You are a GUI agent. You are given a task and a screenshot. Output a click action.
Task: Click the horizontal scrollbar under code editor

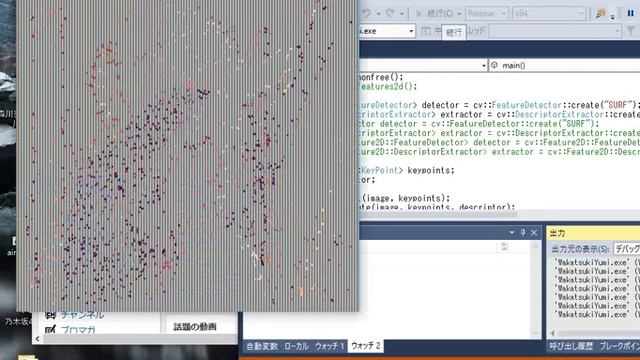pyautogui.click(x=438, y=214)
